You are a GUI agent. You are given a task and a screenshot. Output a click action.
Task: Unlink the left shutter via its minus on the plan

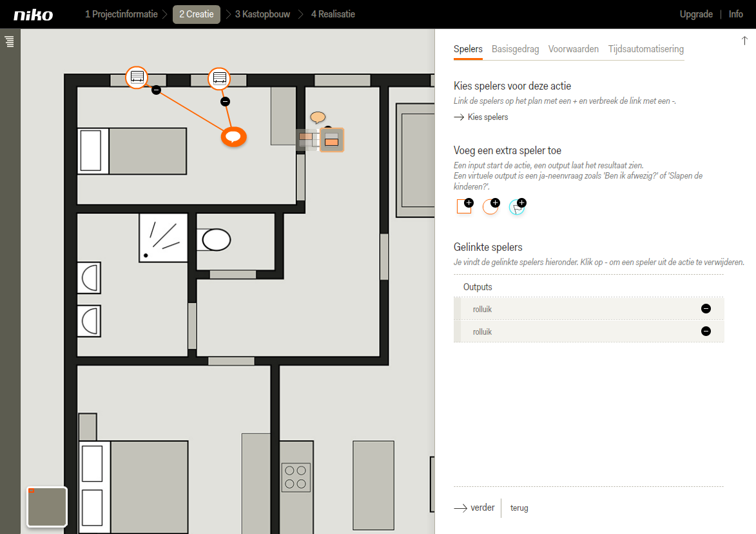(156, 90)
